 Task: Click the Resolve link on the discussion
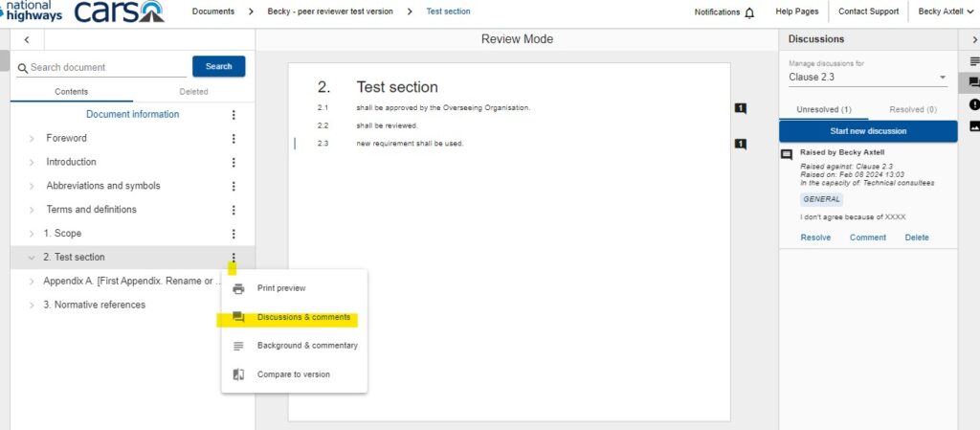tap(815, 238)
